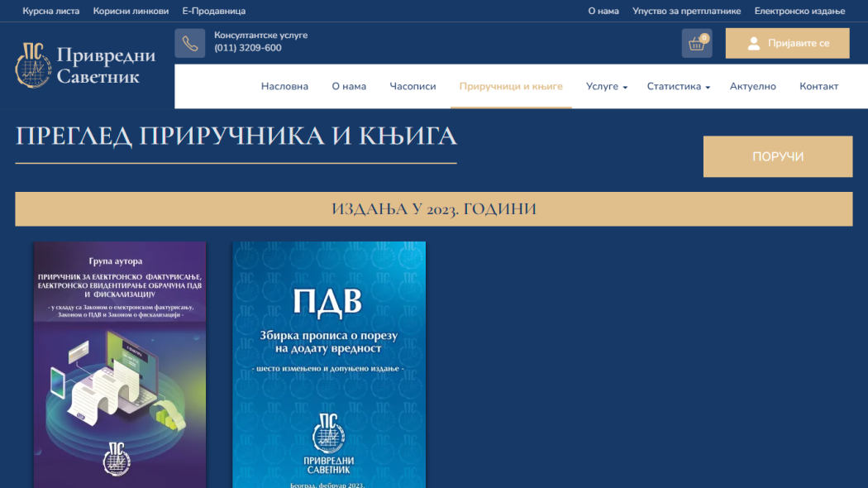Open the Корисни линкови link

[x=131, y=11]
